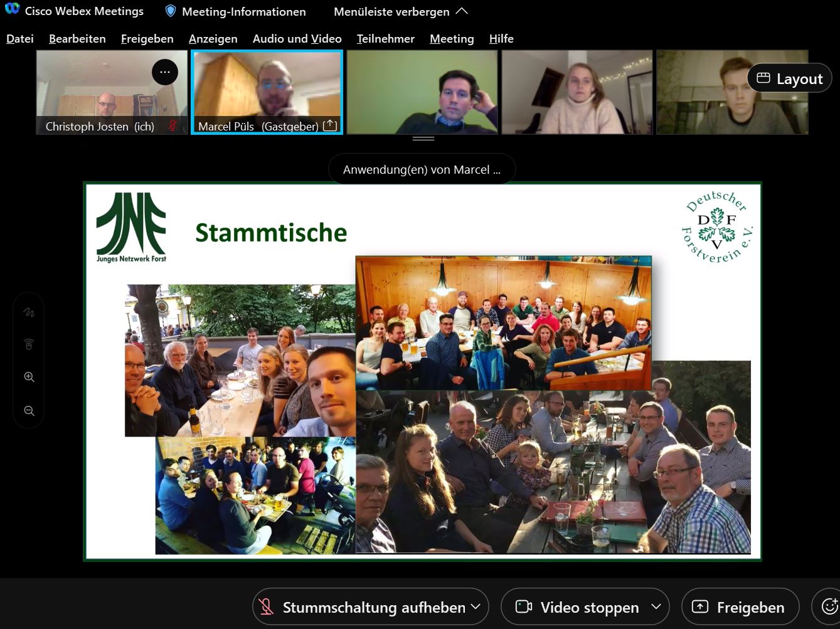Click the collapse handle below the video strip
Viewport: 840px width, 629px height.
pyautogui.click(x=423, y=139)
